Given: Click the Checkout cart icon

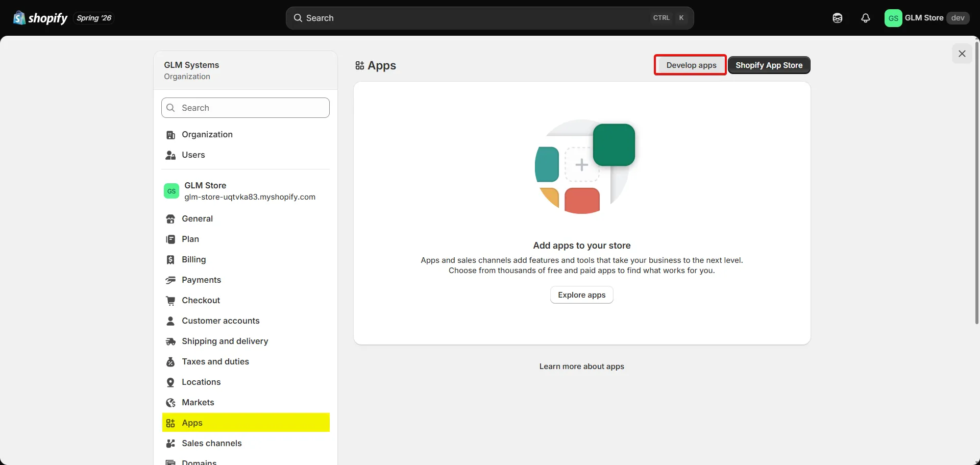Looking at the screenshot, I should pos(170,301).
